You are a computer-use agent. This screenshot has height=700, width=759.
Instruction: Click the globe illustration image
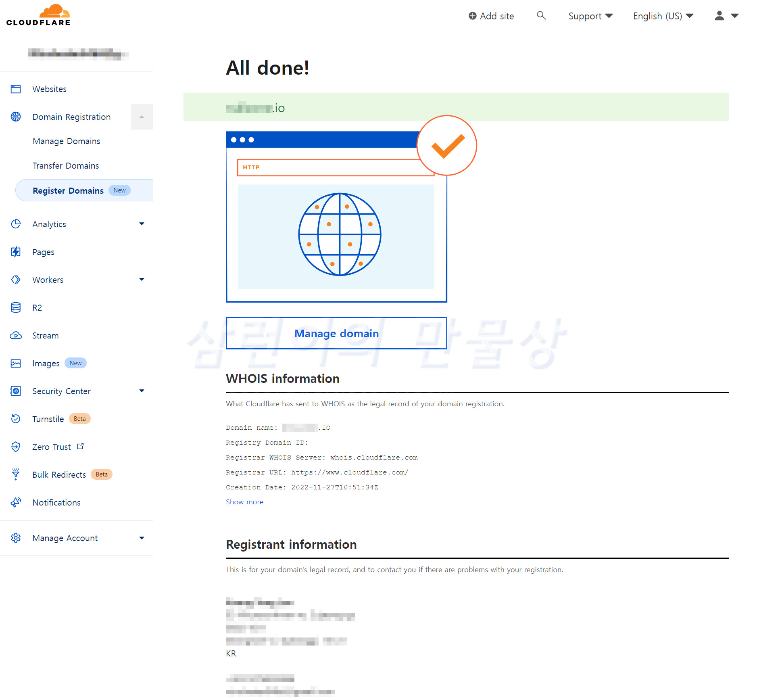pos(340,234)
